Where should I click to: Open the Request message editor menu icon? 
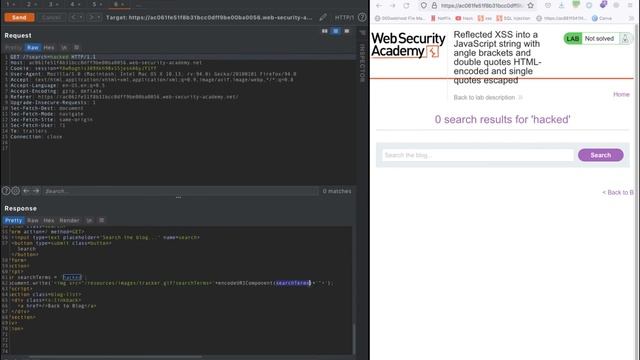76,47
